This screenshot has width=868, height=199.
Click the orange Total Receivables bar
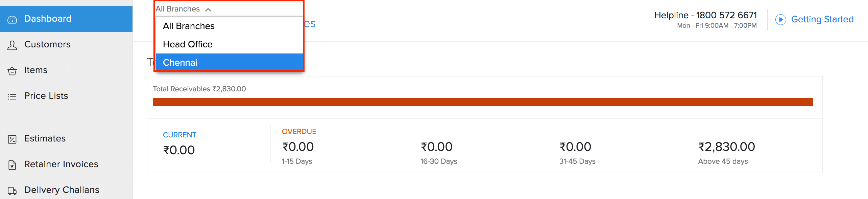483,102
